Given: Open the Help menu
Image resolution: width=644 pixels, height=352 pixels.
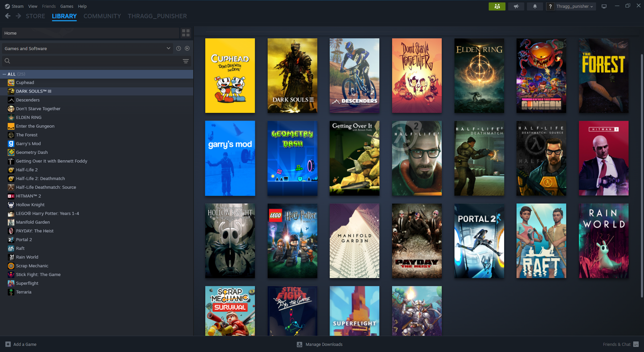Looking at the screenshot, I should pyautogui.click(x=83, y=6).
